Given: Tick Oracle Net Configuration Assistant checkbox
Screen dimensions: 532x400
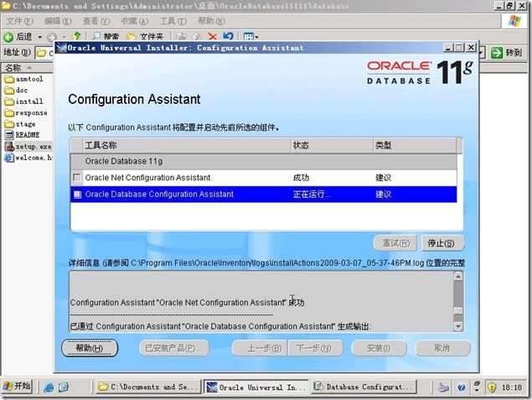Looking at the screenshot, I should pyautogui.click(x=77, y=178).
